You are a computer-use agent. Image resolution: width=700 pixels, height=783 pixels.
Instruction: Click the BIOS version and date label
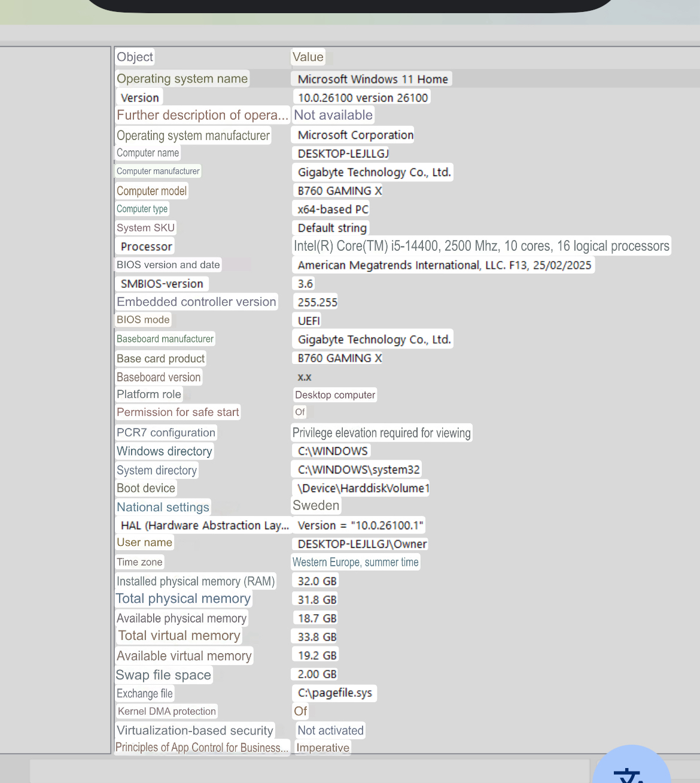coord(168,265)
